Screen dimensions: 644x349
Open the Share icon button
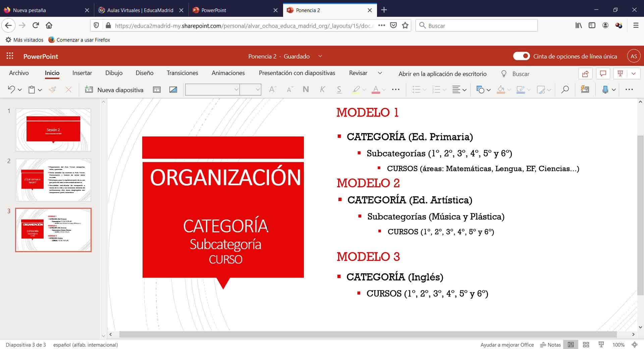click(x=585, y=74)
